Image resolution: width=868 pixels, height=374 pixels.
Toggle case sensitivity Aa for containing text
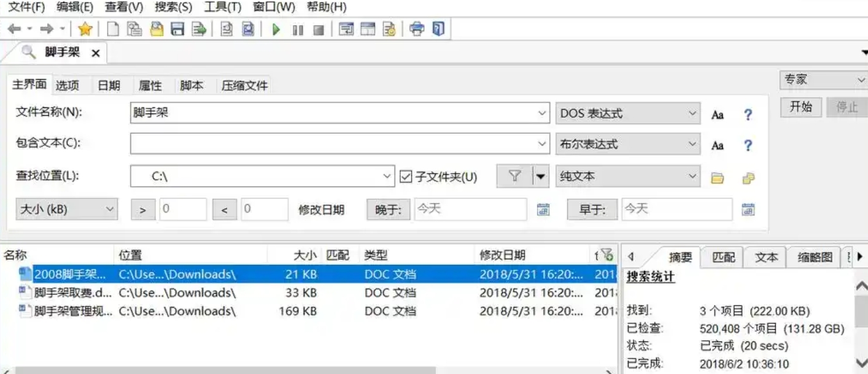coord(718,145)
